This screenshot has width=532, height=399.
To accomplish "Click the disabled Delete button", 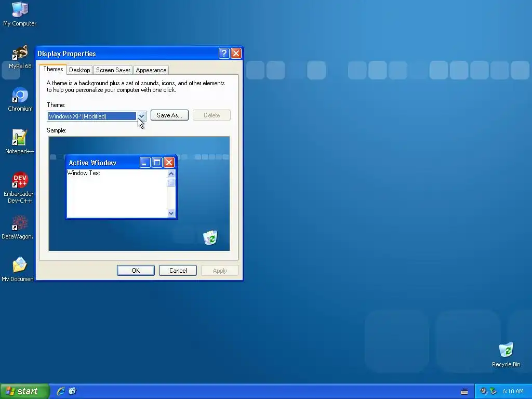I will click(x=212, y=115).
